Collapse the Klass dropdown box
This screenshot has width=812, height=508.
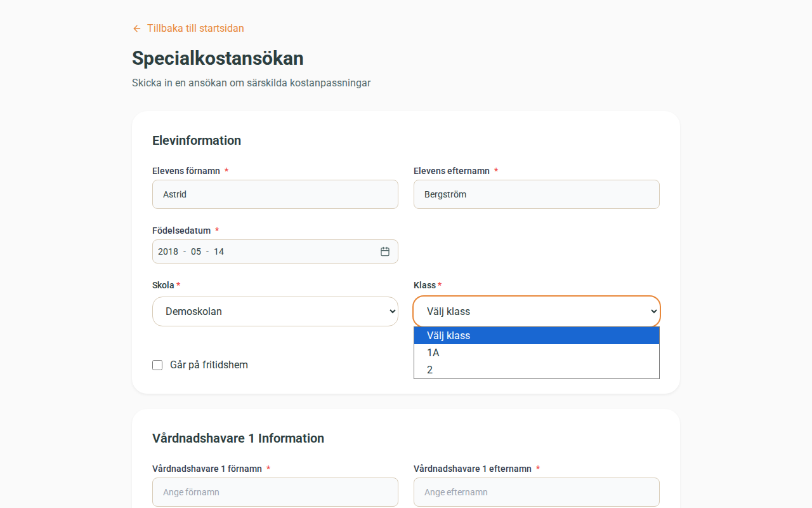point(537,312)
